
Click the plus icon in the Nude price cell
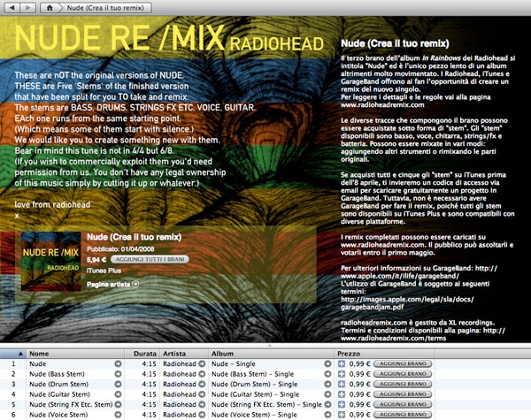point(342,363)
